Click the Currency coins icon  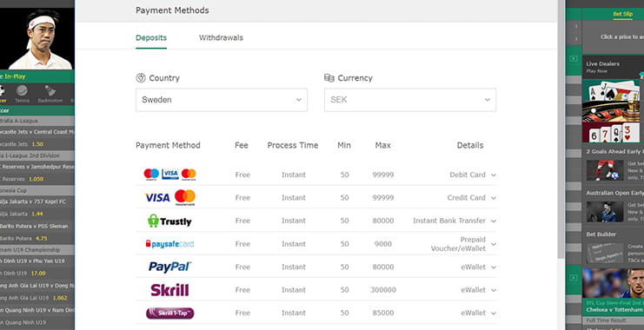(329, 78)
